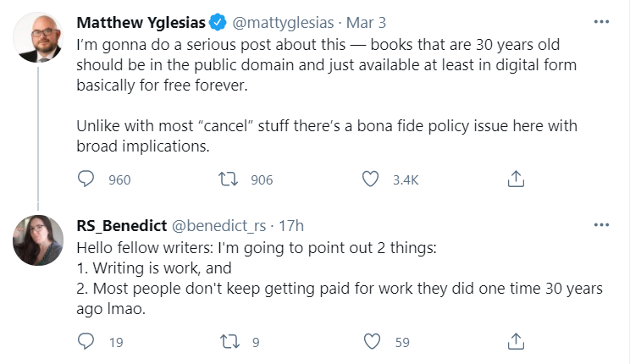Image resolution: width=630 pixels, height=364 pixels.
Task: Click the @benedict_rs handle
Action: coord(219,226)
